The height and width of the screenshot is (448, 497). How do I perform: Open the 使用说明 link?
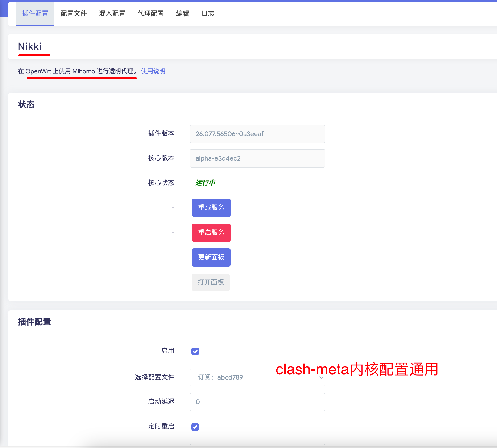point(153,71)
